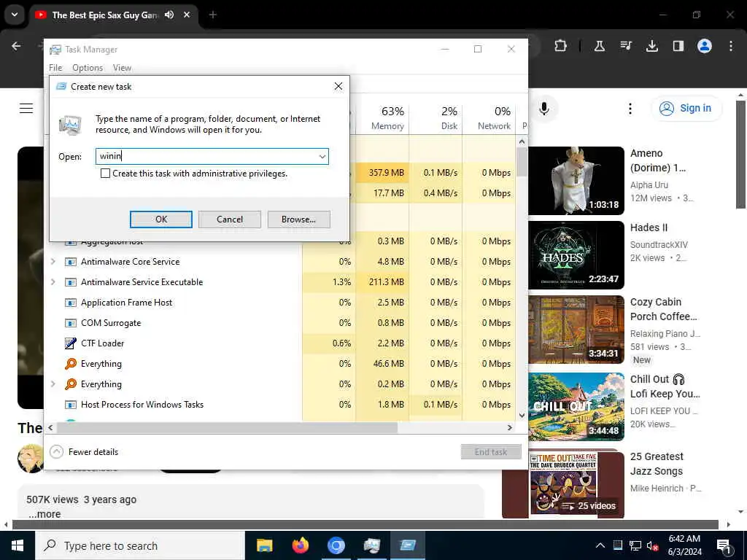Click Task Manager horizontal scrollbar thumb

pyautogui.click(x=227, y=427)
